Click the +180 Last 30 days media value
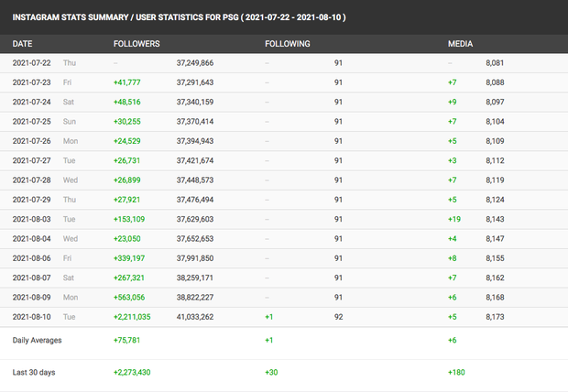The image size is (568, 392). click(456, 374)
